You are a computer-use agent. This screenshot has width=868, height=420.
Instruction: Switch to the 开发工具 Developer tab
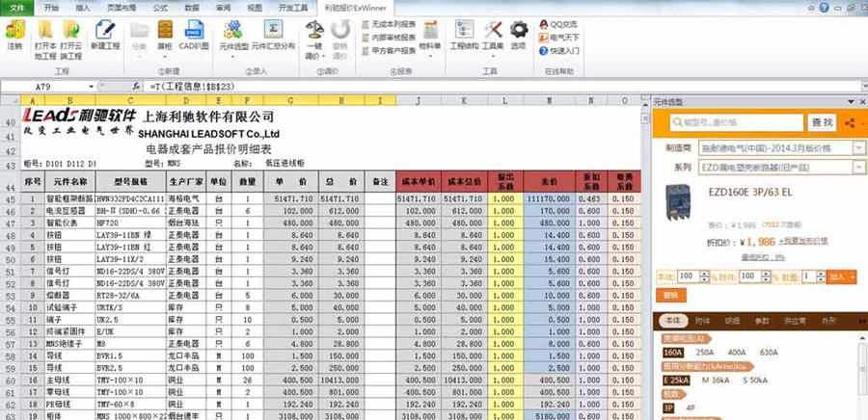[293, 8]
